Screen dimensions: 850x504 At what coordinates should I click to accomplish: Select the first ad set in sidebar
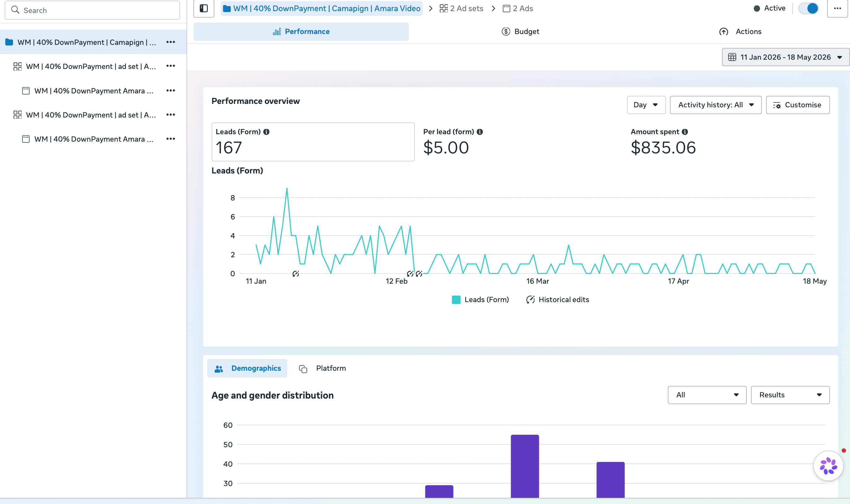[x=93, y=66]
